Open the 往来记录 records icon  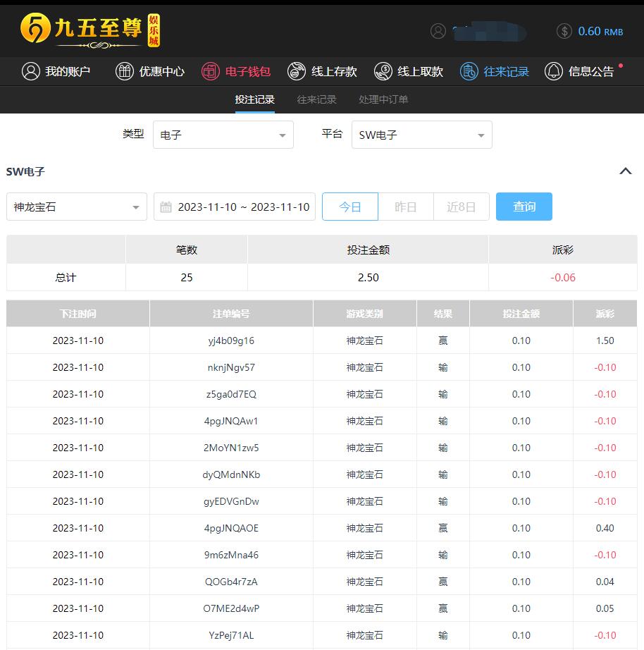(469, 71)
